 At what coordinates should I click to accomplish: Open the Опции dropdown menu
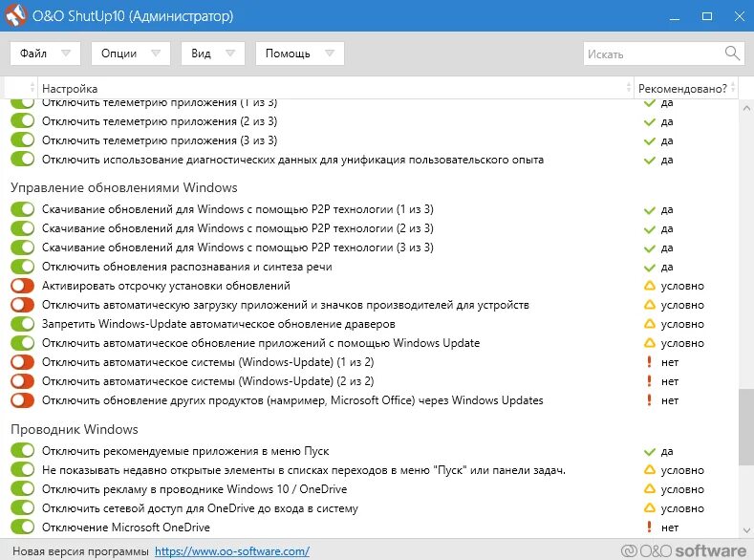(x=131, y=54)
